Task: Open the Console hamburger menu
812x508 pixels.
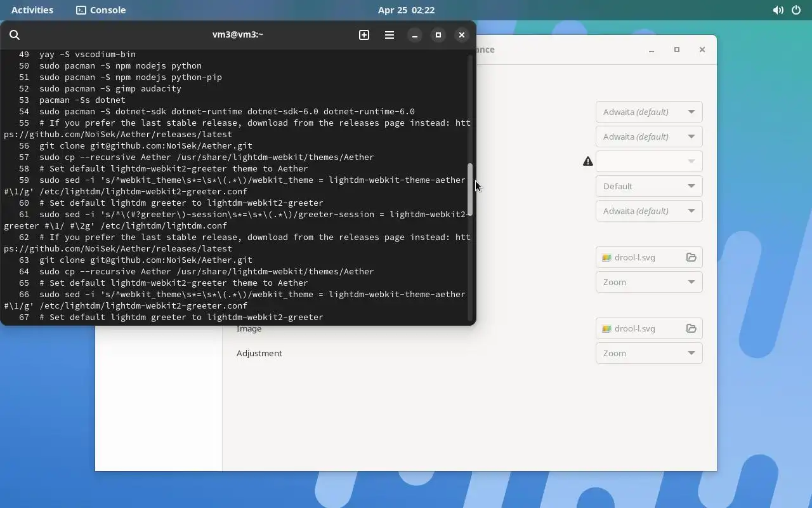Action: 390,35
